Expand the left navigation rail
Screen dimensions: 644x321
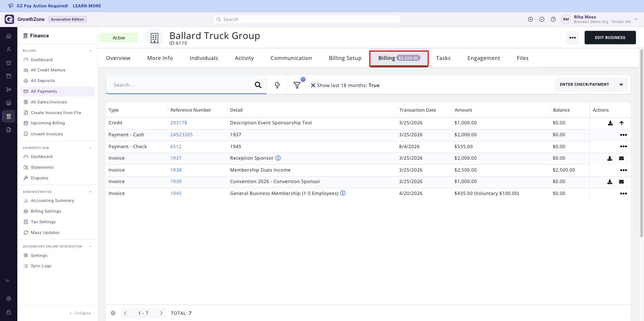pos(7,281)
